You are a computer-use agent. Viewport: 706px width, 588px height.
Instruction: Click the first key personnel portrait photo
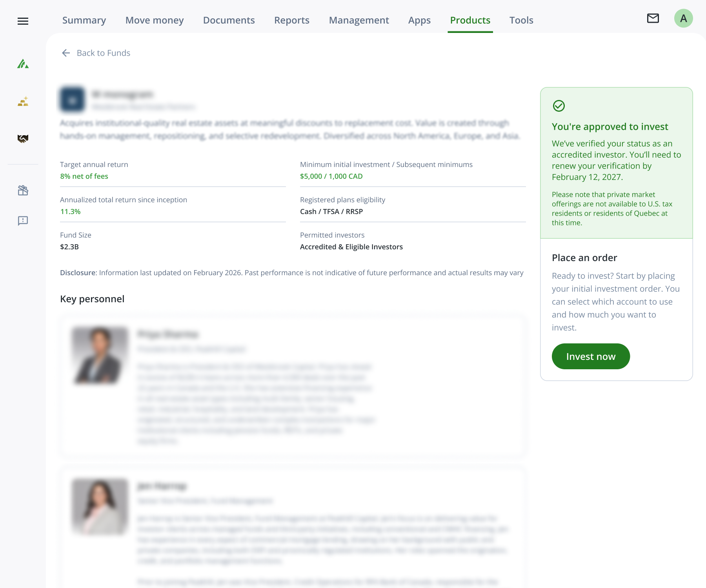100,356
